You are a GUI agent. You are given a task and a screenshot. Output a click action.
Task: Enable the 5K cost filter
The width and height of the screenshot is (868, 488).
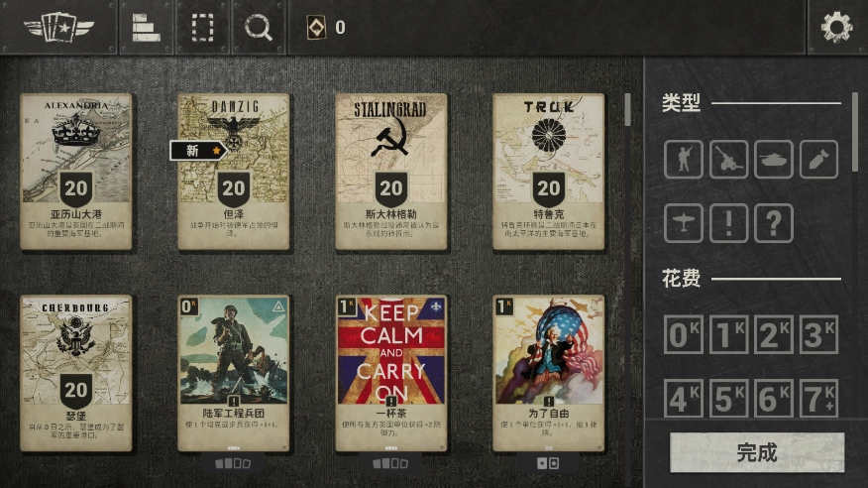pyautogui.click(x=728, y=399)
